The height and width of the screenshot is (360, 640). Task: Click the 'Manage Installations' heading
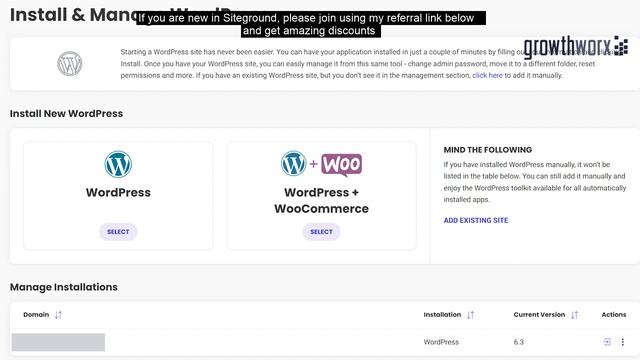[x=64, y=287]
